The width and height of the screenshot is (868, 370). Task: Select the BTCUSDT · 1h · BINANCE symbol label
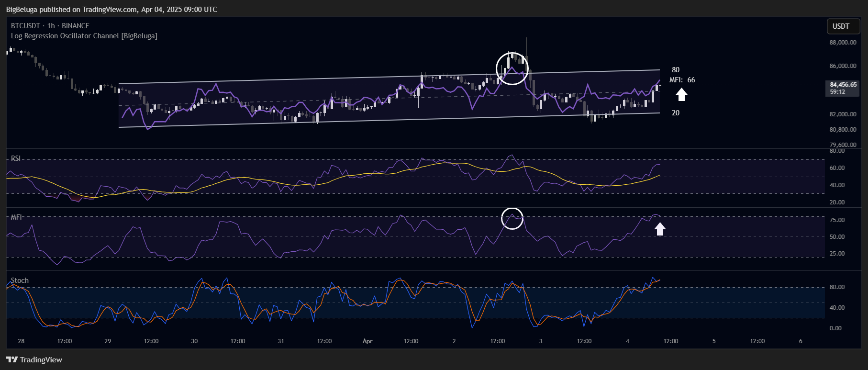pos(50,26)
